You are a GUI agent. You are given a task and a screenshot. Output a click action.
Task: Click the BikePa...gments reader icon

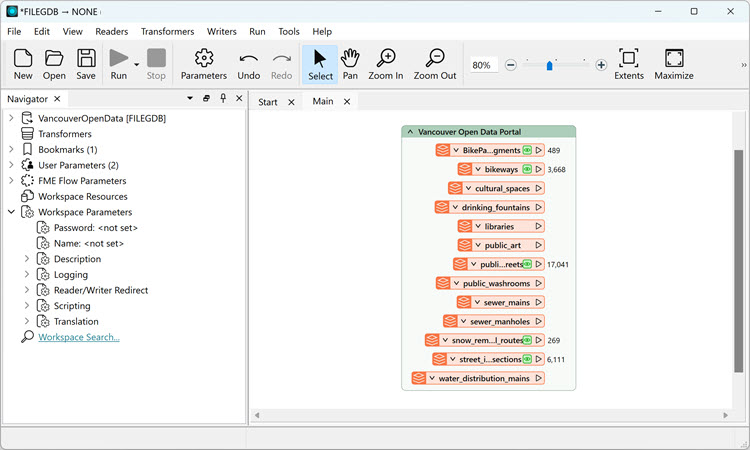point(443,150)
